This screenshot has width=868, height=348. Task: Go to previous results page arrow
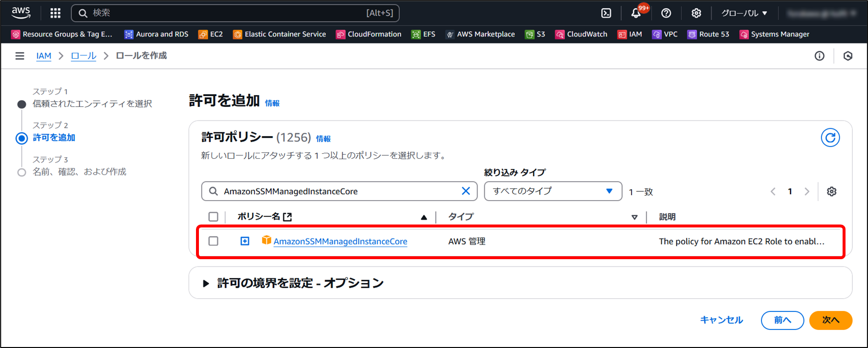click(x=773, y=192)
